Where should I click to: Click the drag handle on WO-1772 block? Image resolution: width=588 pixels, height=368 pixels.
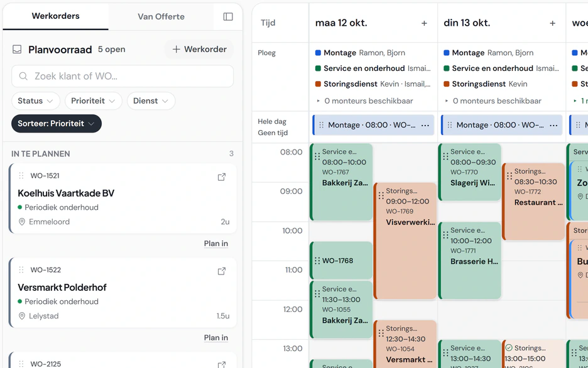click(x=509, y=176)
